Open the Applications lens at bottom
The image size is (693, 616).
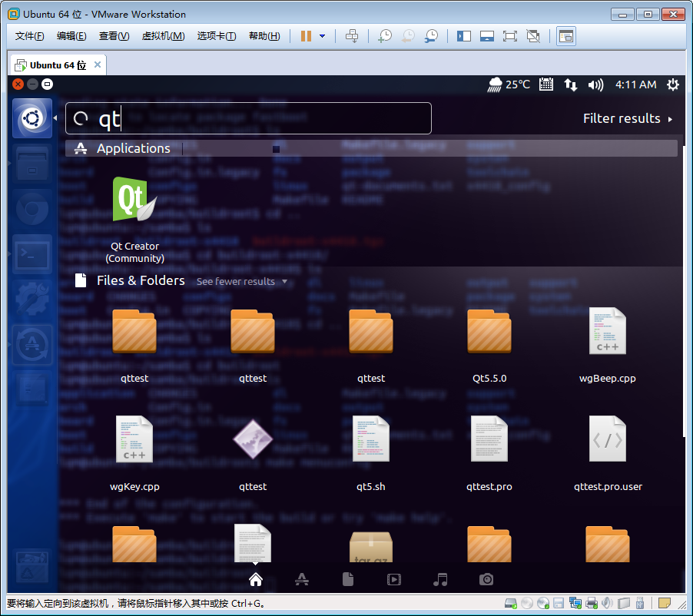click(x=302, y=579)
